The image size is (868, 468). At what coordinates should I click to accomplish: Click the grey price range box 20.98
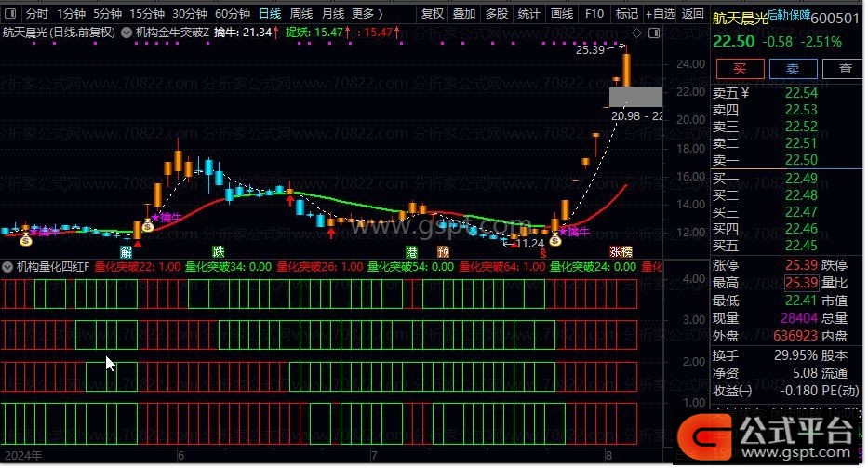coord(635,97)
